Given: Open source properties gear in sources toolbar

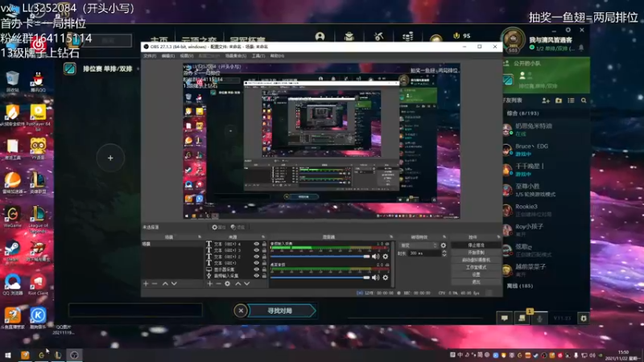Looking at the screenshot, I should pos(228,284).
